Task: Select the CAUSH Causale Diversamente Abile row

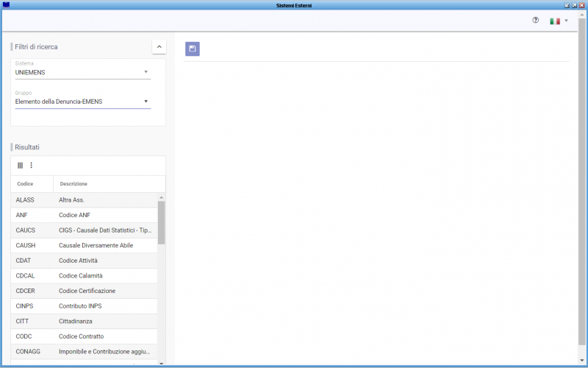Action: point(84,246)
